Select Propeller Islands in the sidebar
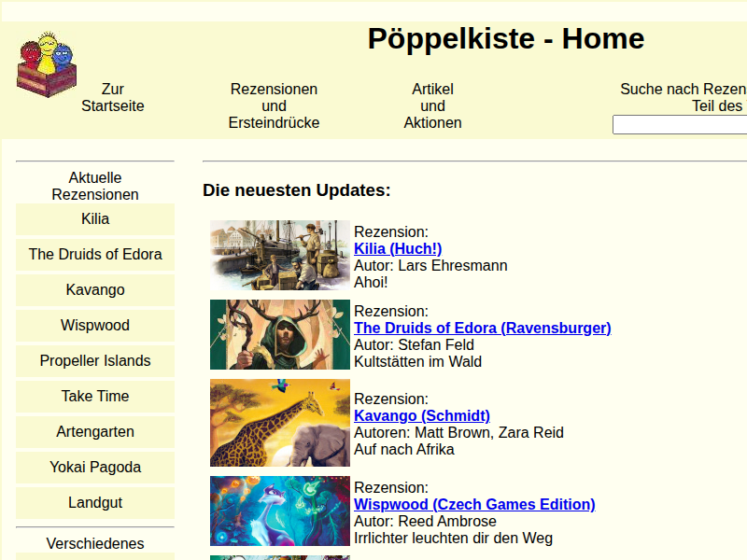The width and height of the screenshot is (747, 560). coord(95,361)
